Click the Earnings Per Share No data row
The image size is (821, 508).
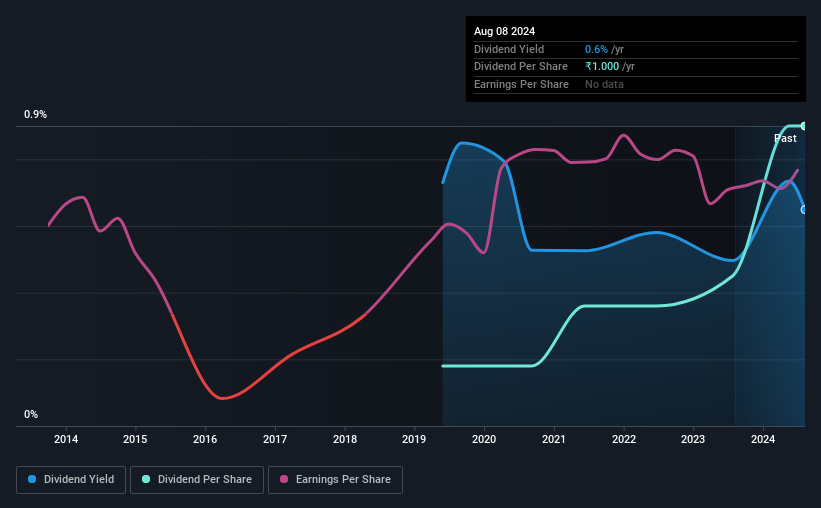point(636,84)
